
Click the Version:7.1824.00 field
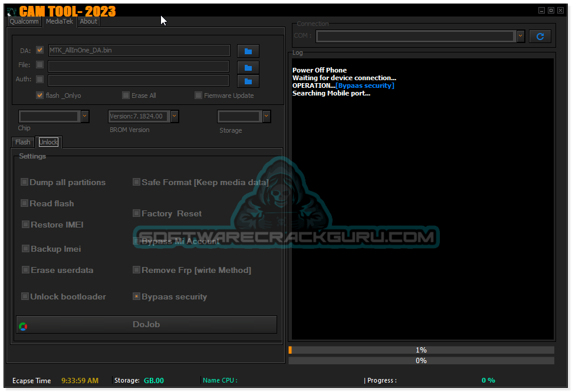tap(139, 116)
